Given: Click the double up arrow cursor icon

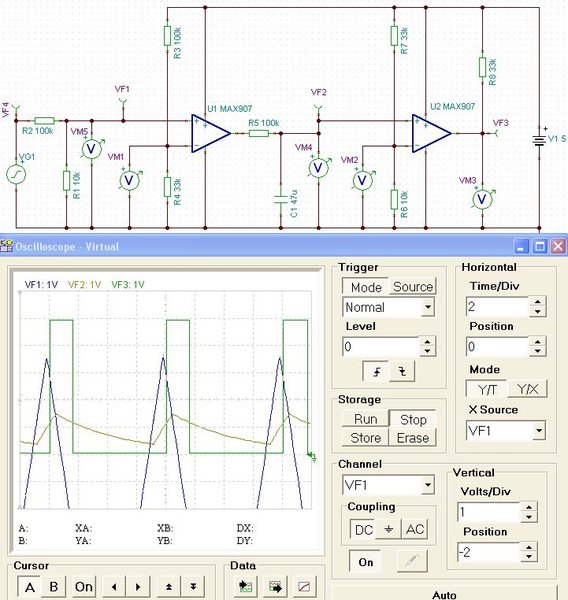Looking at the screenshot, I should [169, 586].
